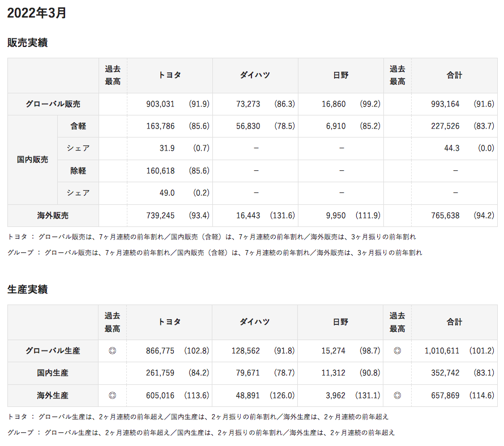
Task: Click the 海外販売 row header
Action: coord(53,216)
